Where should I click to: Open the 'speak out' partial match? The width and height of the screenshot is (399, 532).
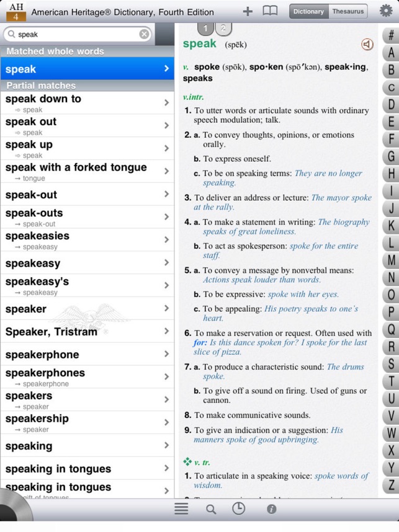86,125
